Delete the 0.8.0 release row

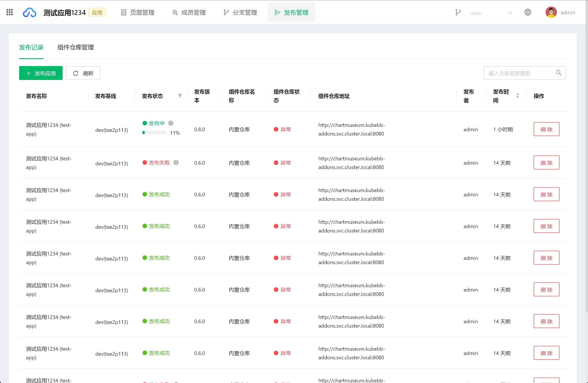[x=546, y=129]
